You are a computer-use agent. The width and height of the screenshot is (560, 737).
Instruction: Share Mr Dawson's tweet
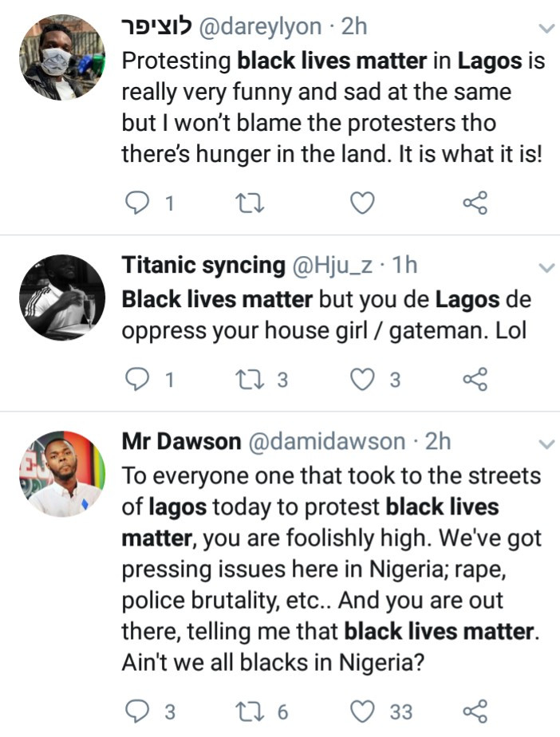coord(475,709)
